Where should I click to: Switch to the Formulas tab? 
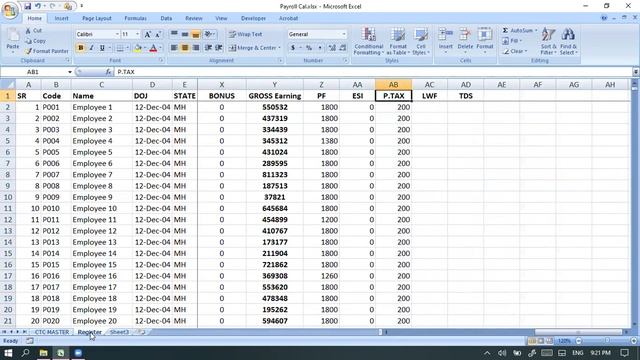click(135, 18)
